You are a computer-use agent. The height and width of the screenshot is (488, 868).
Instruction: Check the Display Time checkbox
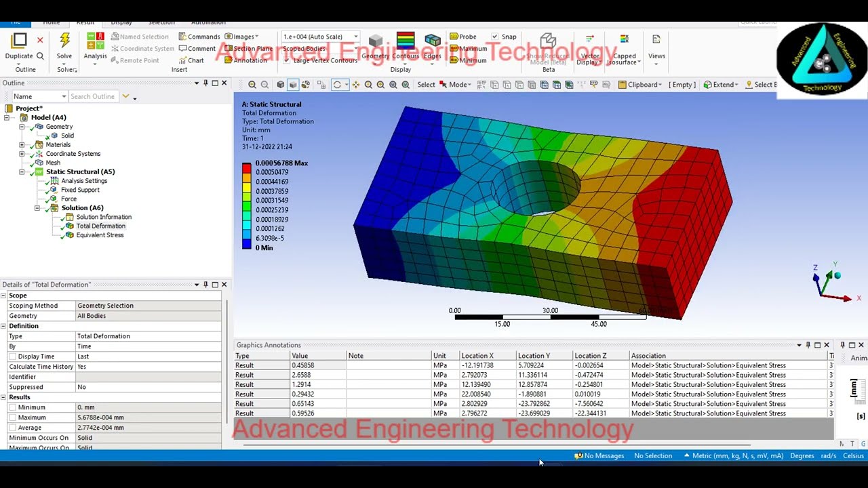[12, 357]
